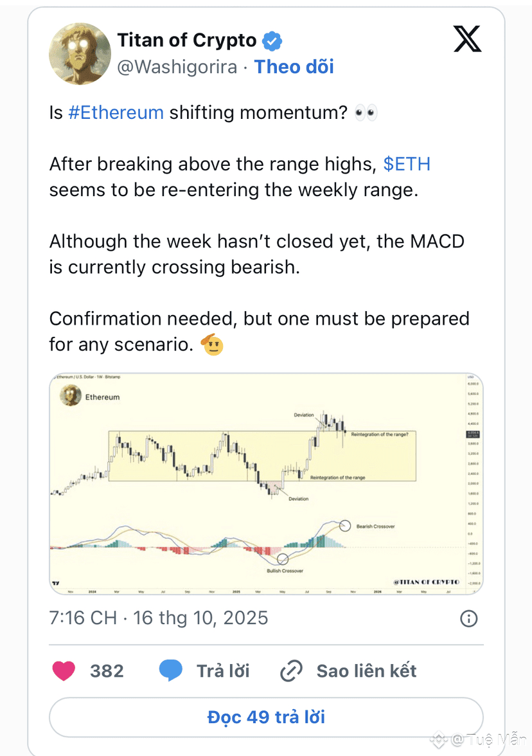Click the TradingView logo on the chart
Image resolution: width=532 pixels, height=756 pixels.
click(56, 582)
